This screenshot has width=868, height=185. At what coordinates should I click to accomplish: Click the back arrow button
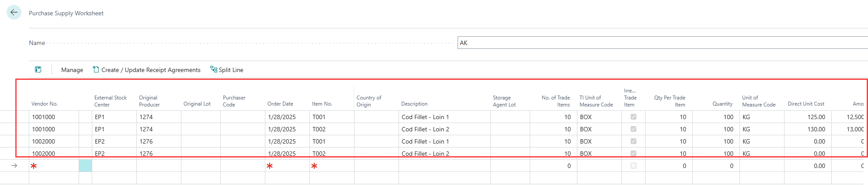[14, 13]
